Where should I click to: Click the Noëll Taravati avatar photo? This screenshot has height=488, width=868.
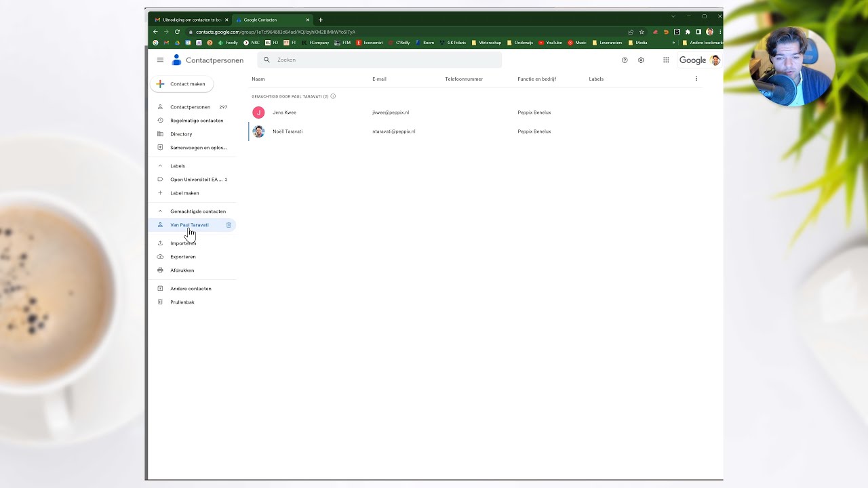click(x=258, y=131)
